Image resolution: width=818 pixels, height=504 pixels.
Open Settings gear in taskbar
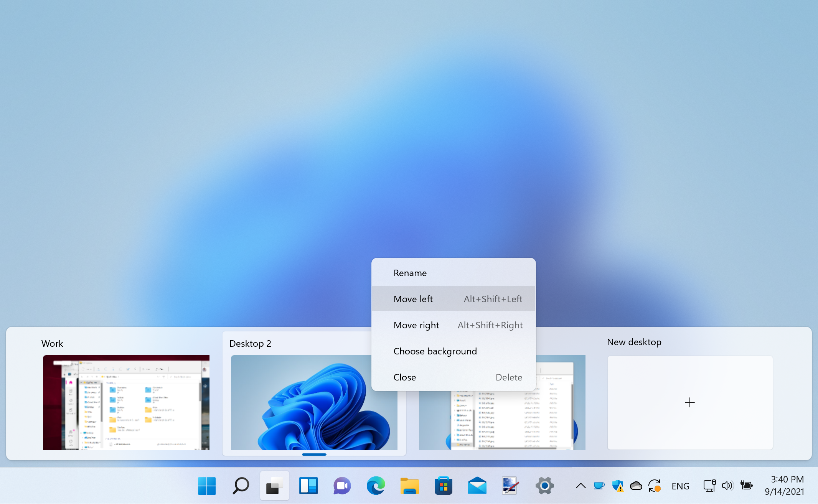[544, 486]
